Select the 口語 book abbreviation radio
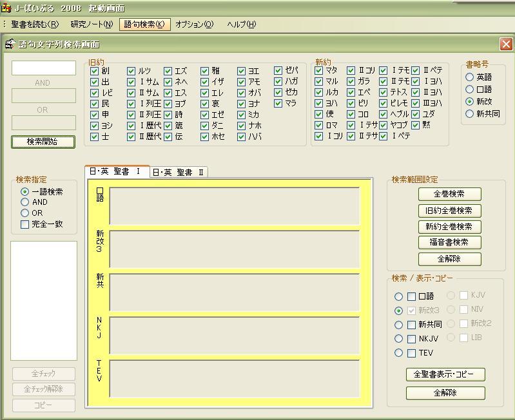 click(x=469, y=90)
